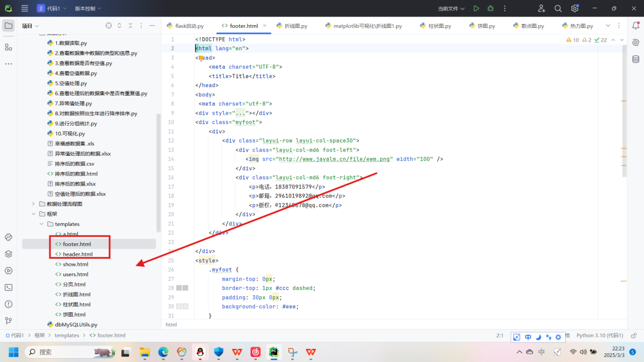644x362 pixels.
Task: Show hidden system tray icons chevron
Action: click(x=519, y=352)
